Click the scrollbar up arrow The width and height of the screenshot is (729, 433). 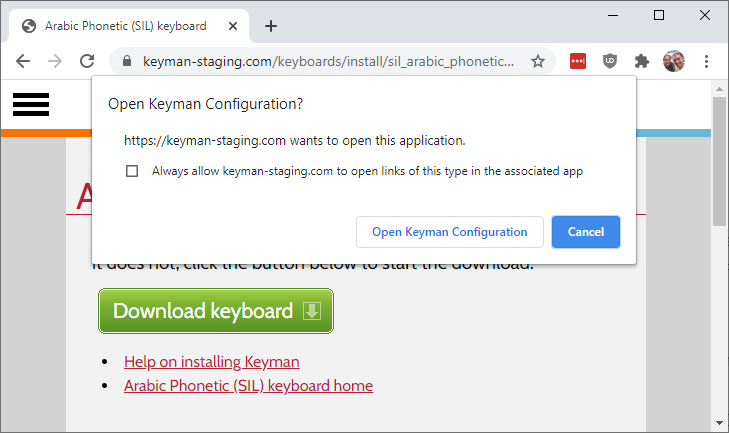coord(719,89)
